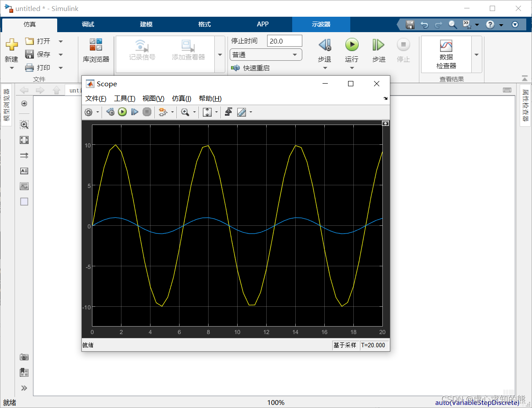Switch to the APP ribbon tab
Image resolution: width=532 pixels, height=408 pixels.
pyautogui.click(x=263, y=25)
